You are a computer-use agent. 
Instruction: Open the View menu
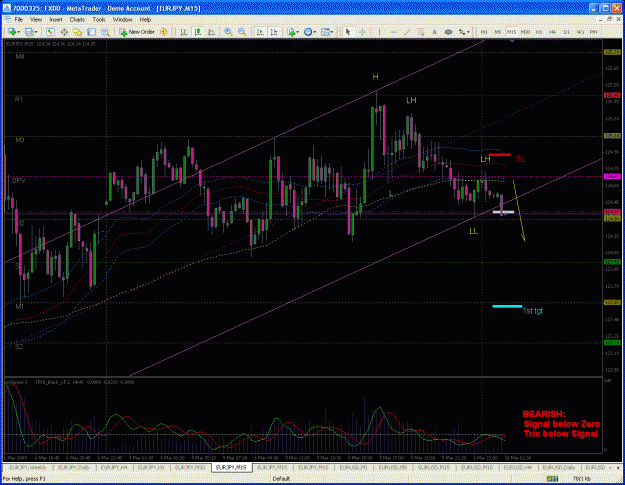point(36,20)
